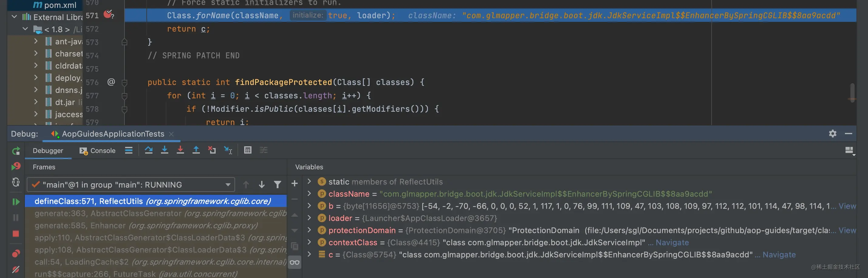Toggle the frames filter funnel icon
868x278 pixels.
tap(277, 185)
